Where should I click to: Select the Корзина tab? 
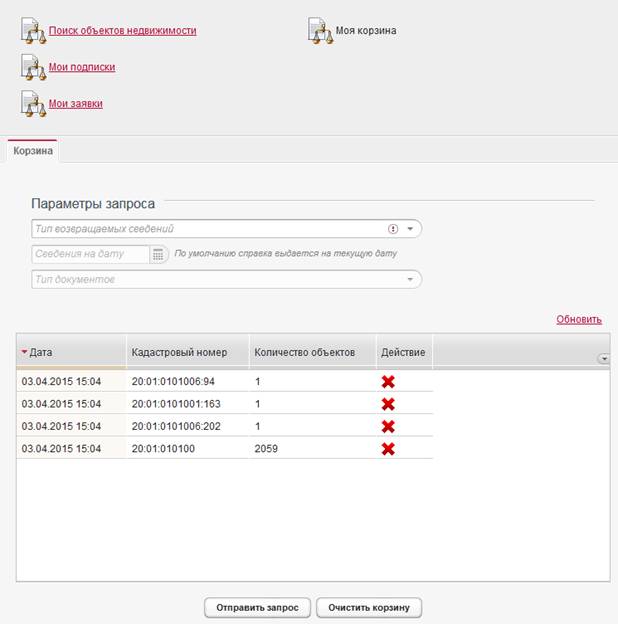32,151
